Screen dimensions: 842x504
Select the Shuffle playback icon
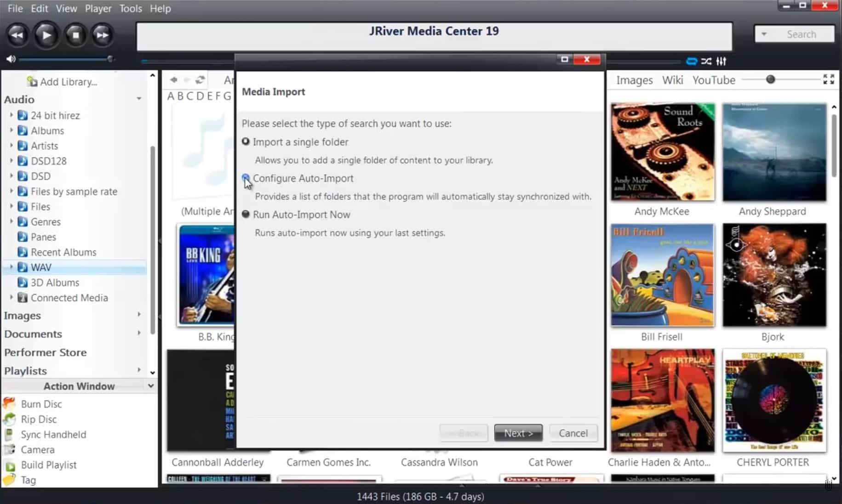tap(707, 61)
